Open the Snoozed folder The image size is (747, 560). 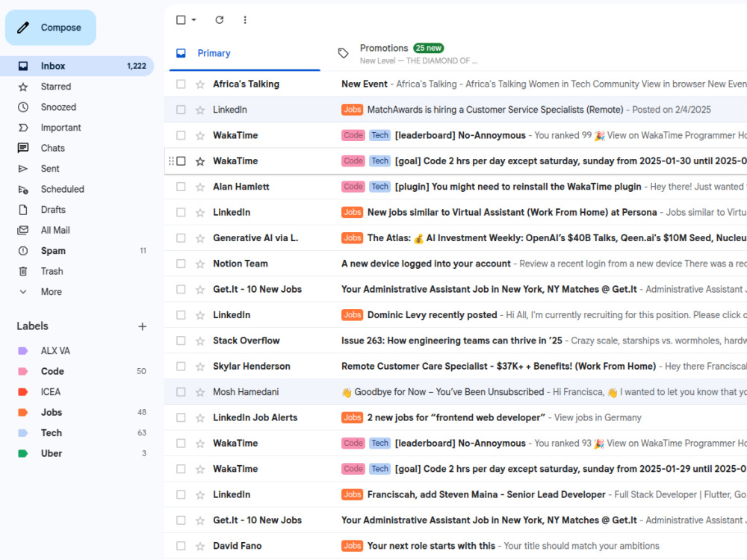point(77,107)
